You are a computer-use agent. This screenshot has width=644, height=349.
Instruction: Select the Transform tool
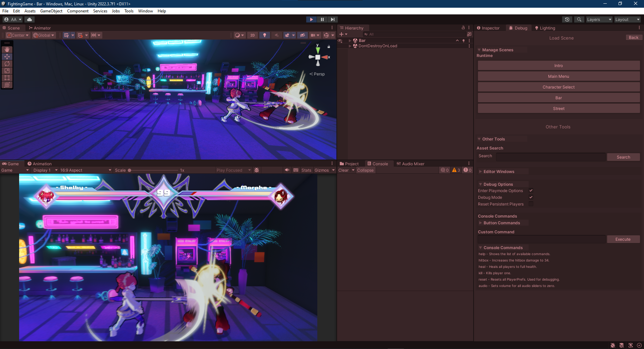pos(7,84)
